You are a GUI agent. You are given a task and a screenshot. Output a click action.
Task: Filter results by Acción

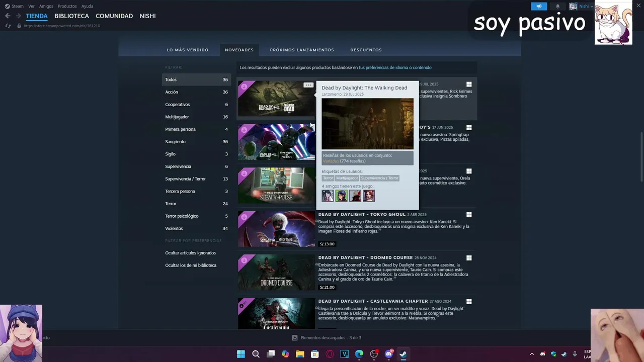pyautogui.click(x=196, y=92)
